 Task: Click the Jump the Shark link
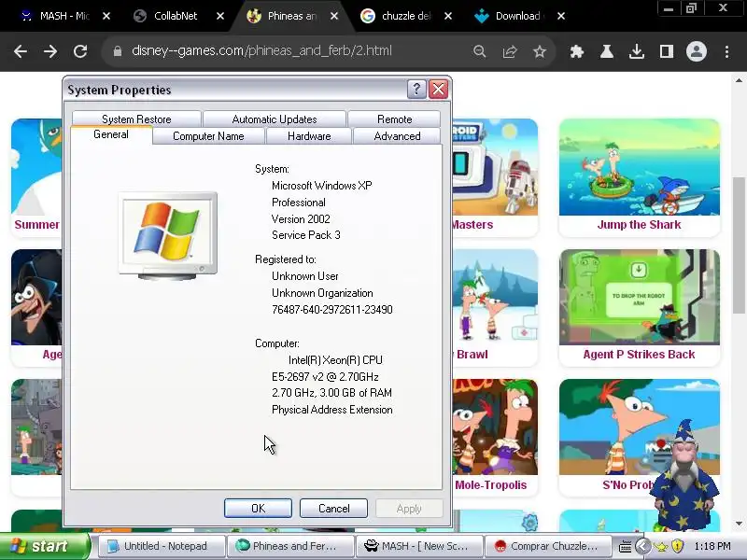click(639, 224)
